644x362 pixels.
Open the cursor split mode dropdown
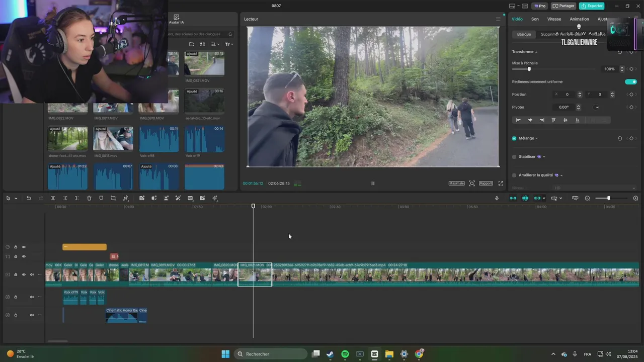tap(561, 198)
